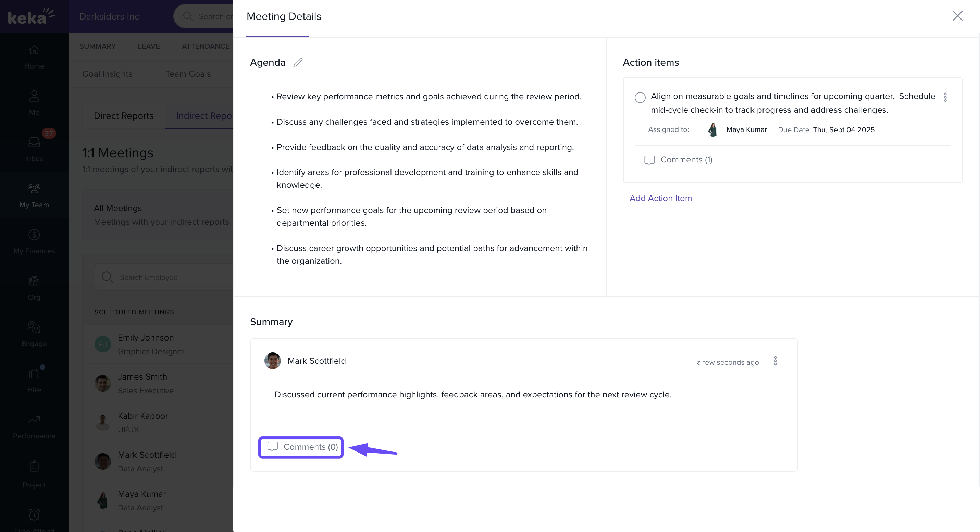Open the summary three-dot options menu
Screen dimensions: 980x532
pos(775,361)
